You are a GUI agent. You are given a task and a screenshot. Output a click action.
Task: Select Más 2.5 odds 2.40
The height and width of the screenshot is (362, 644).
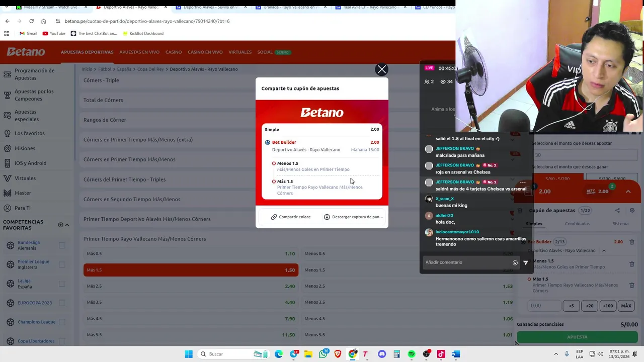(x=191, y=286)
